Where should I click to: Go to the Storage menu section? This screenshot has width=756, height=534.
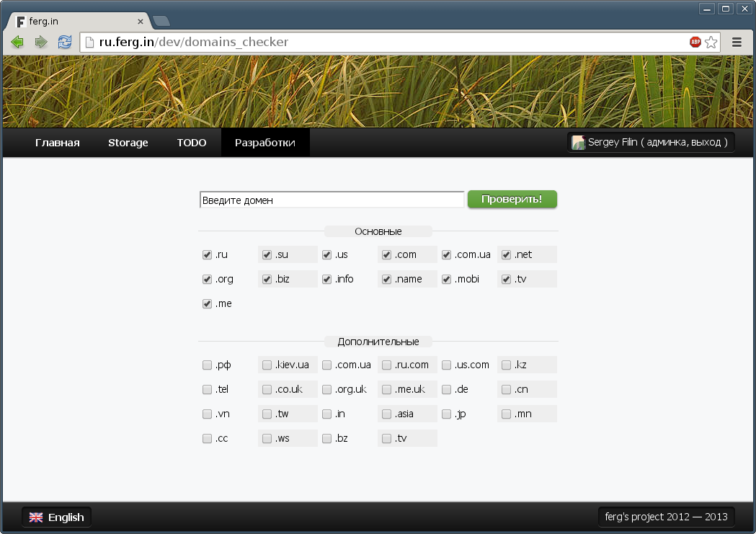tap(128, 143)
